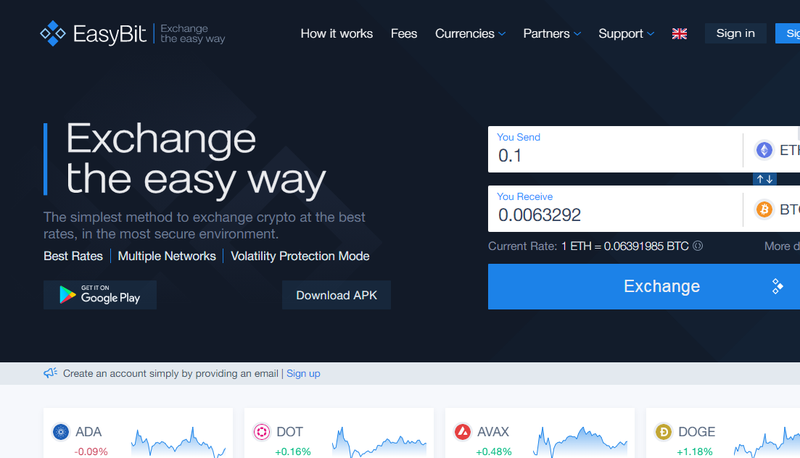Click the Volatility Protection Mode text

click(x=300, y=256)
